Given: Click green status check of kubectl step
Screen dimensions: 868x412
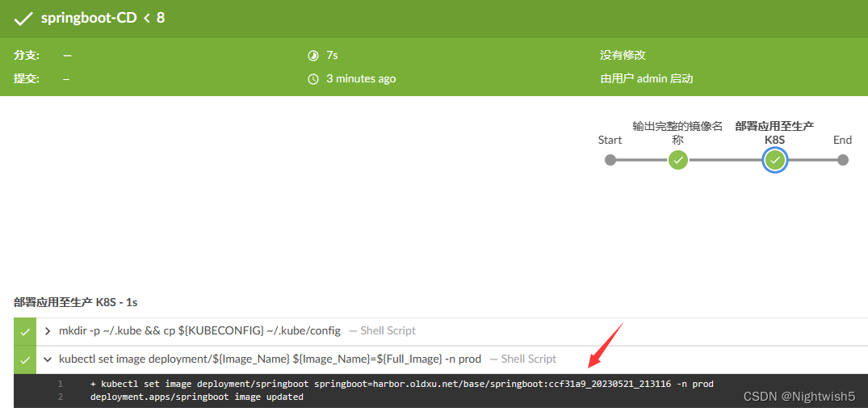Looking at the screenshot, I should (25, 360).
